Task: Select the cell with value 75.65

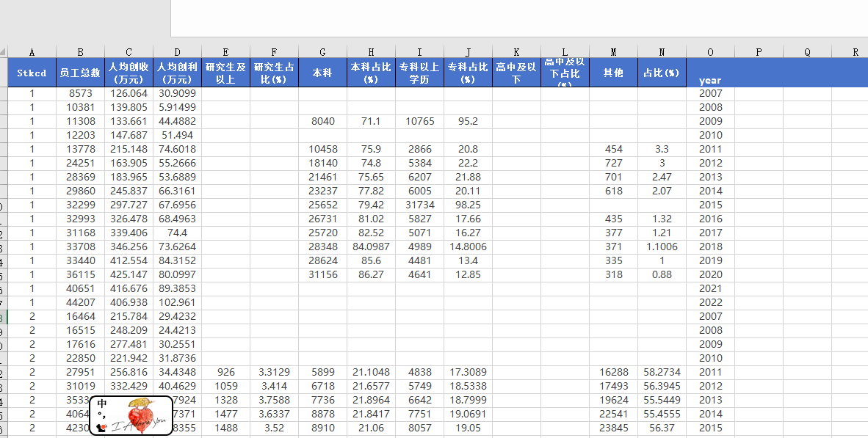Action: [x=371, y=177]
